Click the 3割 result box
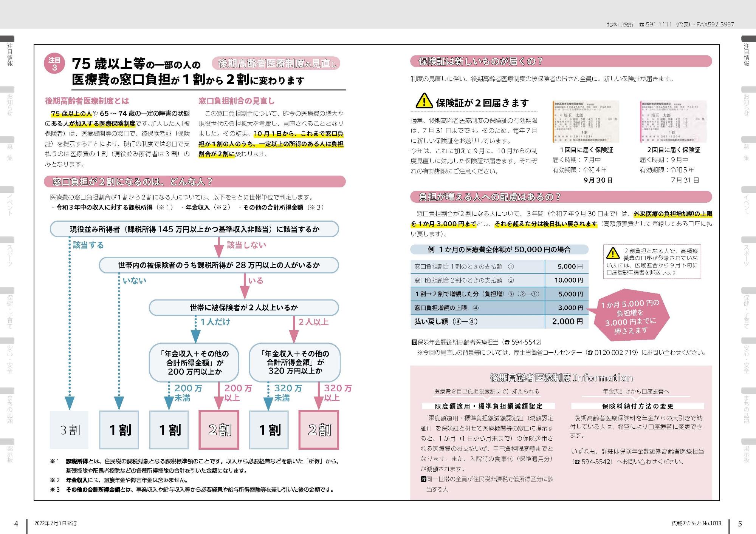The height and width of the screenshot is (534, 756). 69,430
